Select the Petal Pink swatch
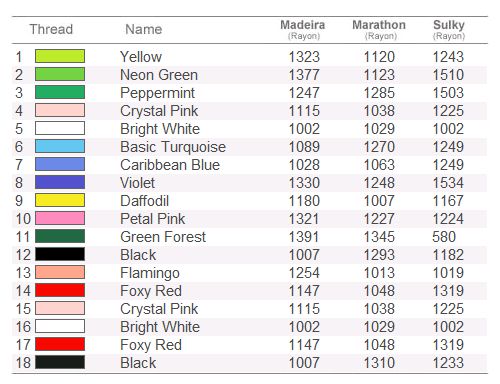500x384 pixels. point(60,218)
